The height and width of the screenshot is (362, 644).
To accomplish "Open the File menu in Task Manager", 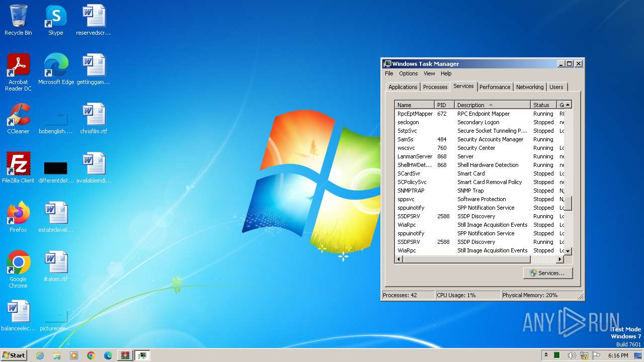I will (389, 73).
